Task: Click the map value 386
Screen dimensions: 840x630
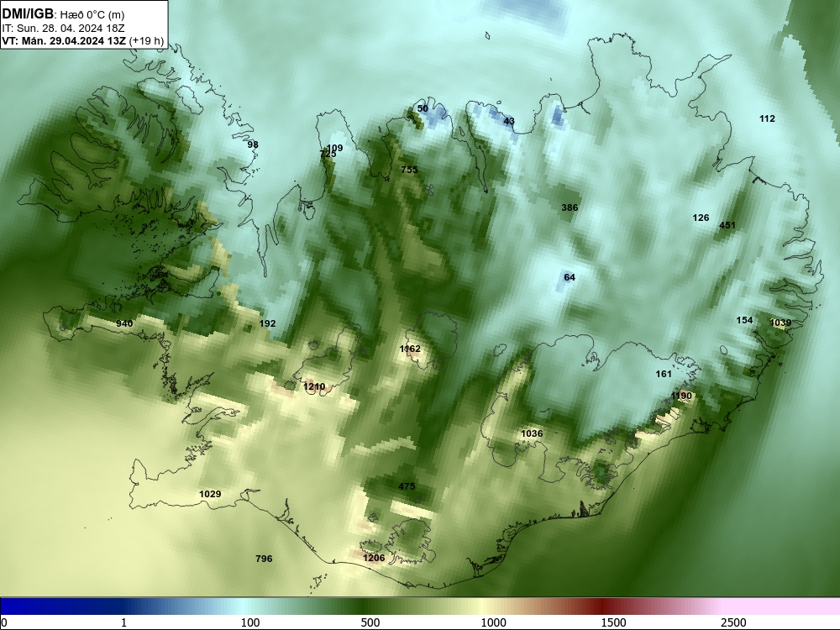Action: (570, 207)
